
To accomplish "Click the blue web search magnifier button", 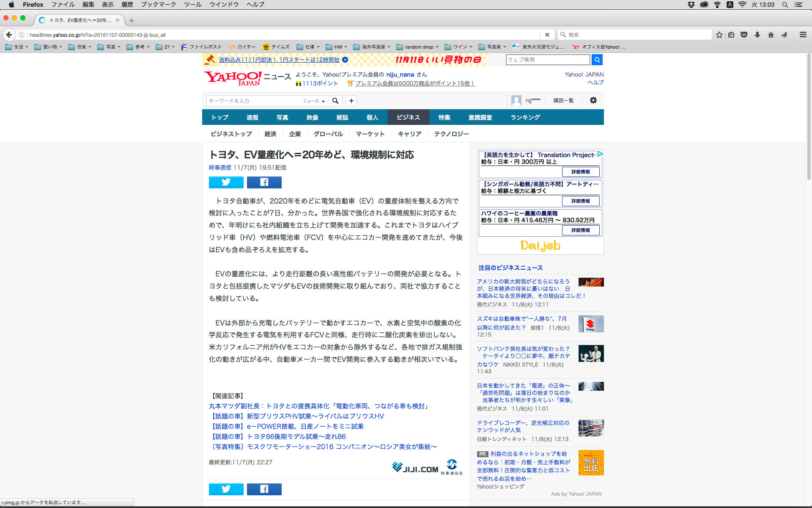I will [x=597, y=60].
